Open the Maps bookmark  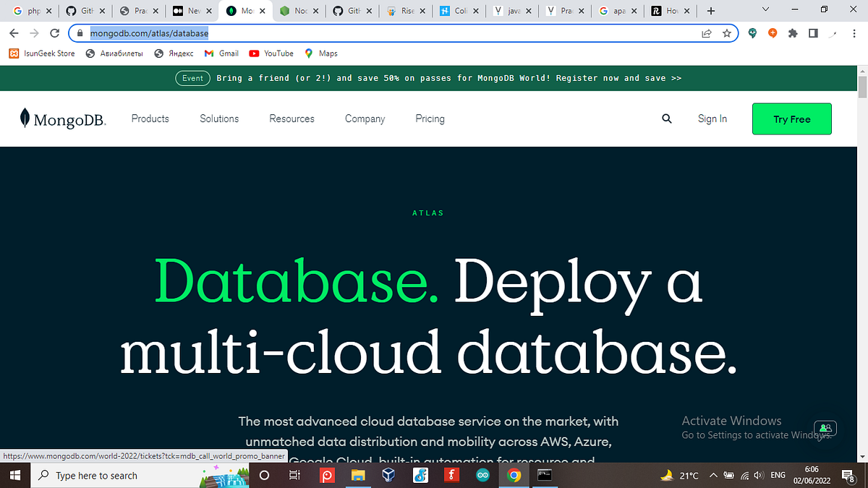[x=320, y=53]
